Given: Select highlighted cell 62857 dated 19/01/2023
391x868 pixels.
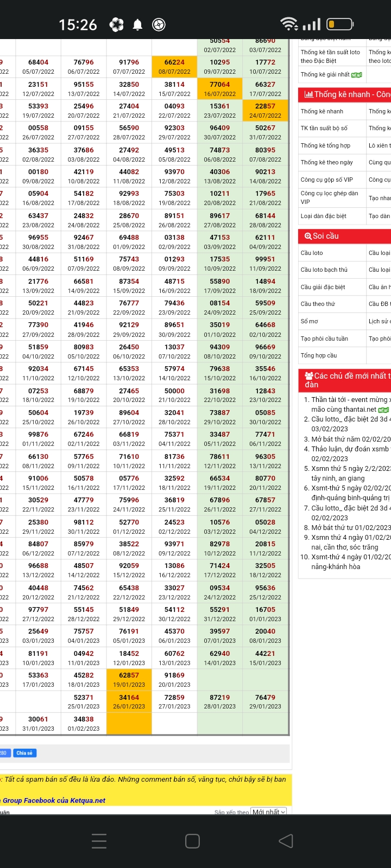Looking at the screenshot, I should (129, 680).
